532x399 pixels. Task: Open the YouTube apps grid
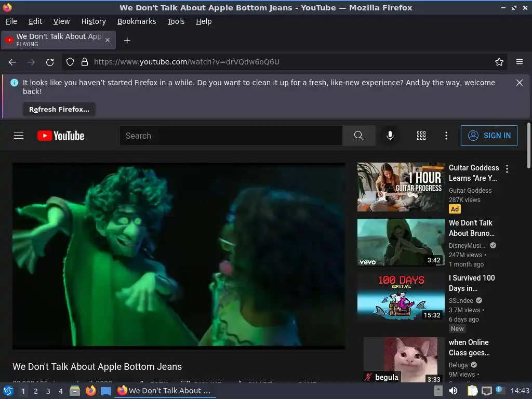pos(421,136)
